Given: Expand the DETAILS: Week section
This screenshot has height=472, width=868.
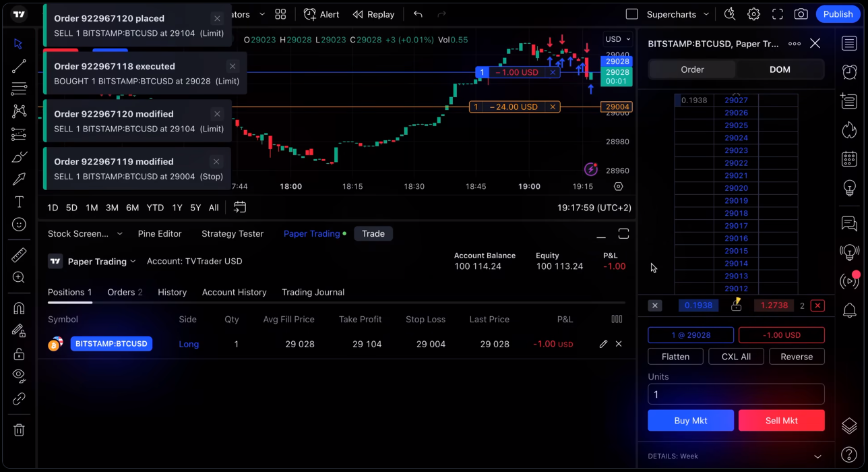Looking at the screenshot, I should pyautogui.click(x=736, y=456).
